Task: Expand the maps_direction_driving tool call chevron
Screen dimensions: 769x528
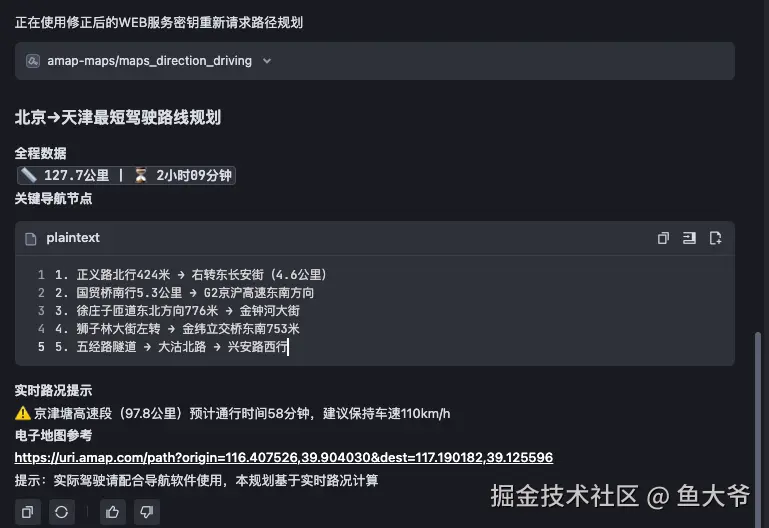Action: [266, 61]
